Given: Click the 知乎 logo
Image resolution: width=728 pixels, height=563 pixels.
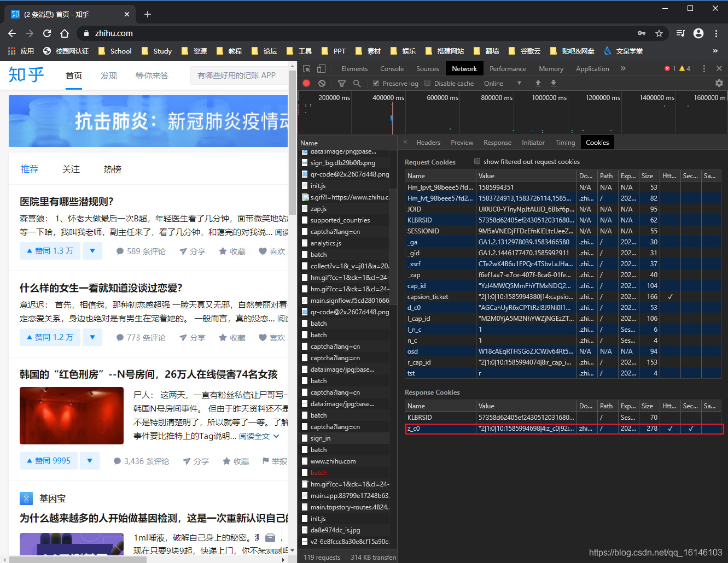Looking at the screenshot, I should click(26, 75).
